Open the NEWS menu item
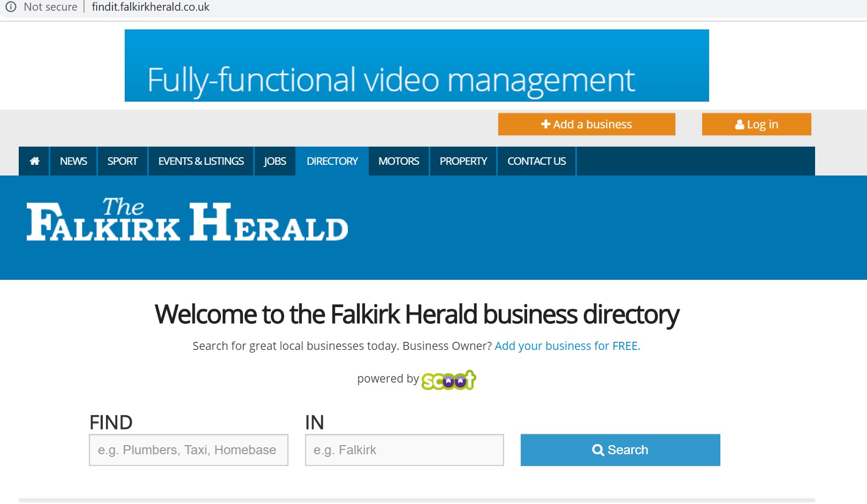Image resolution: width=867 pixels, height=504 pixels. pyautogui.click(x=73, y=161)
